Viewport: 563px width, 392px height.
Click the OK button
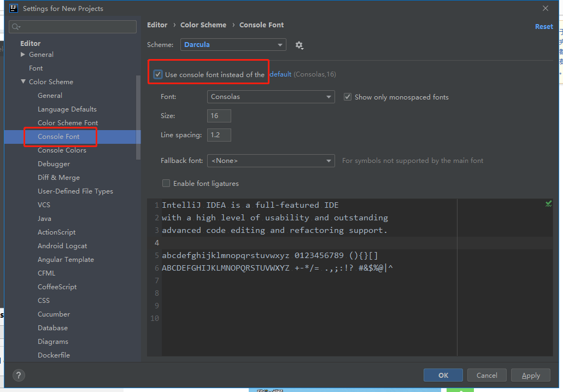(x=443, y=375)
